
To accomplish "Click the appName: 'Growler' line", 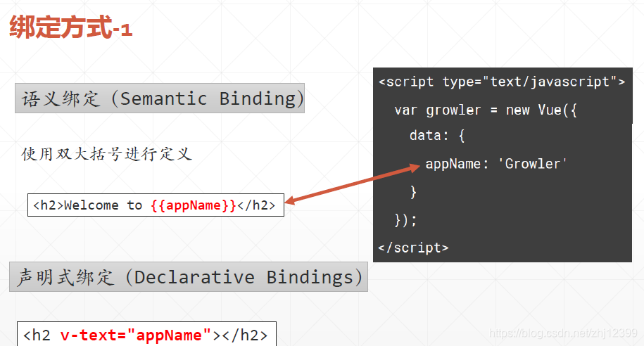I will pos(496,164).
